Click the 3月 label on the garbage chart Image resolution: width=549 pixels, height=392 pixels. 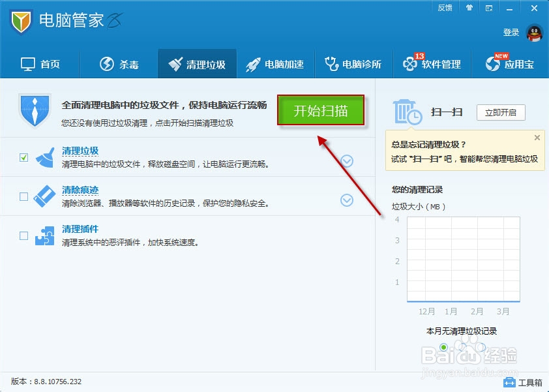pyautogui.click(x=503, y=311)
